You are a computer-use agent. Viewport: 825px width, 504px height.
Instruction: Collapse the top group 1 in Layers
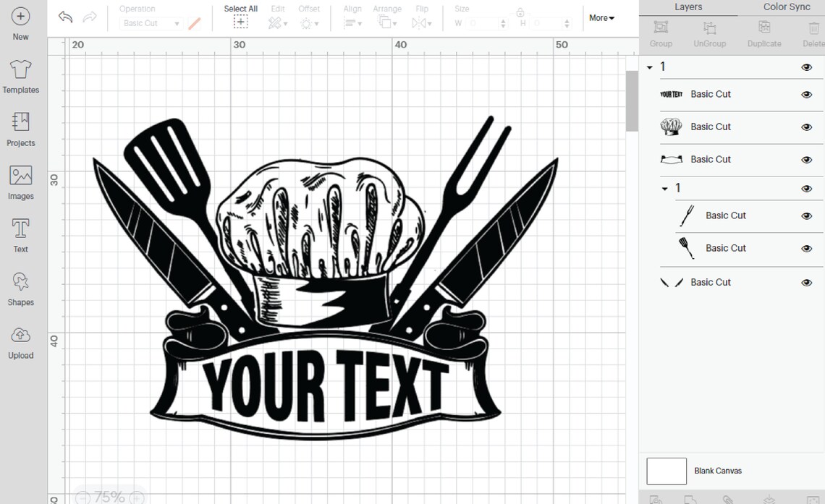[x=650, y=67]
